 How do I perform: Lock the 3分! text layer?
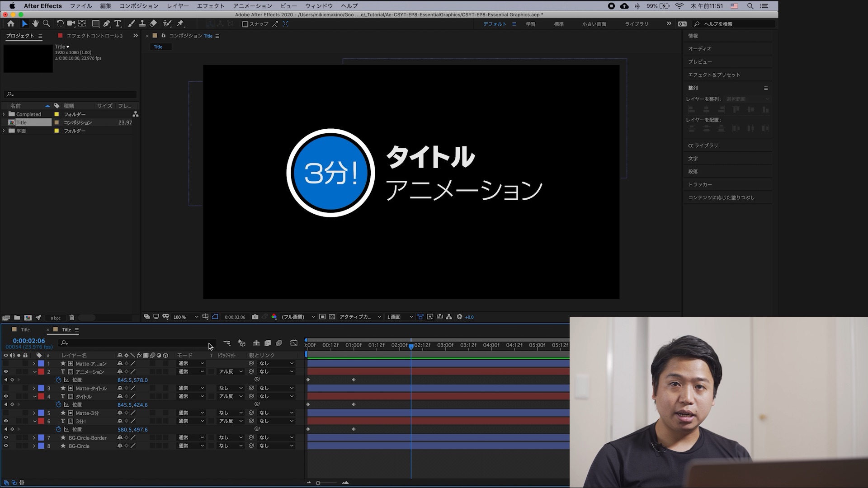25,421
